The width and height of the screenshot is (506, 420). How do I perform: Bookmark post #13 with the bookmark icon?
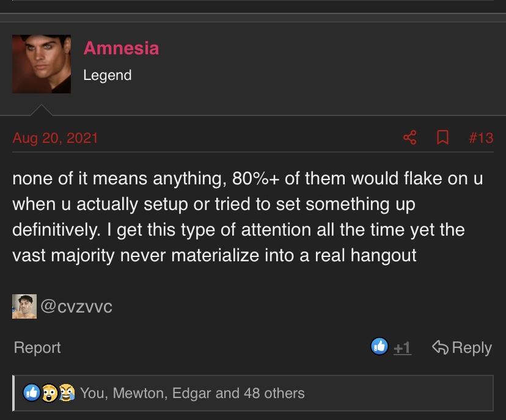(443, 137)
